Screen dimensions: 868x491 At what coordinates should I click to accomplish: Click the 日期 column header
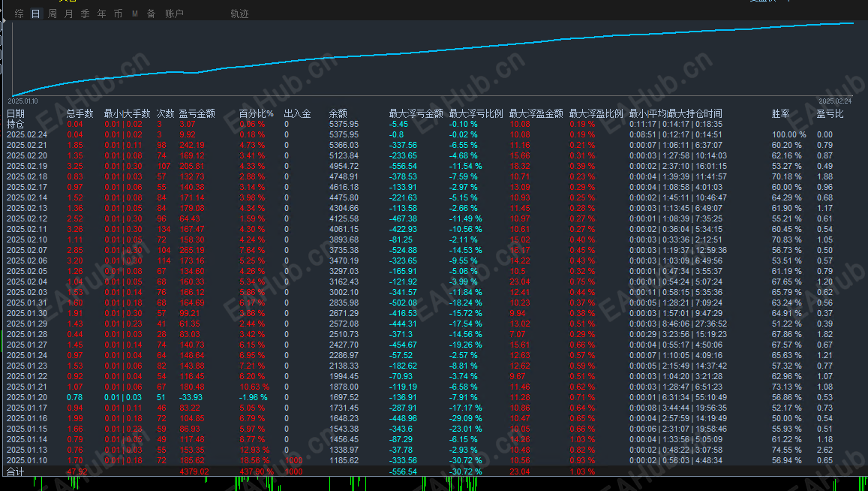point(16,113)
